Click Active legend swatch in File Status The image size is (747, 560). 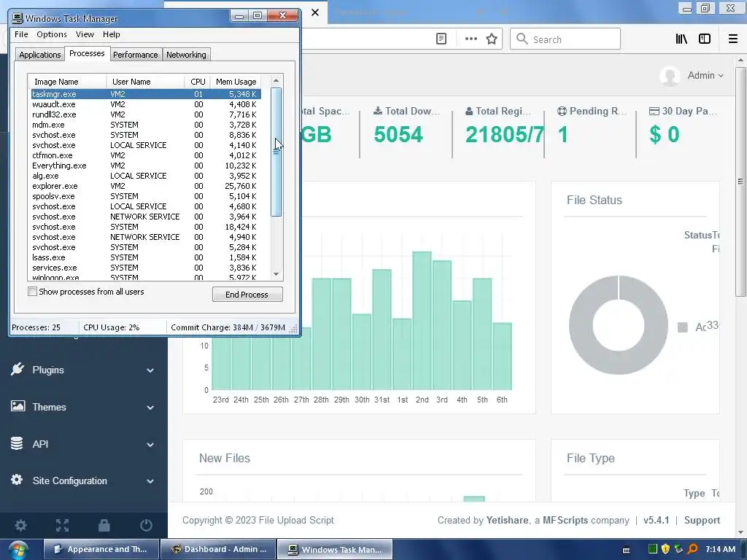coord(683,327)
